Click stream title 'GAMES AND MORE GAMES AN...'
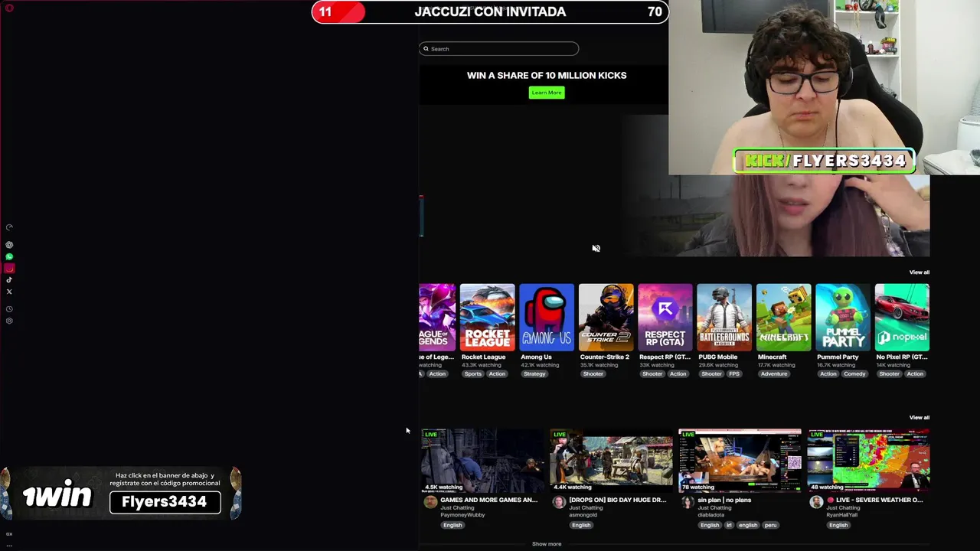The image size is (980, 551). 488,500
